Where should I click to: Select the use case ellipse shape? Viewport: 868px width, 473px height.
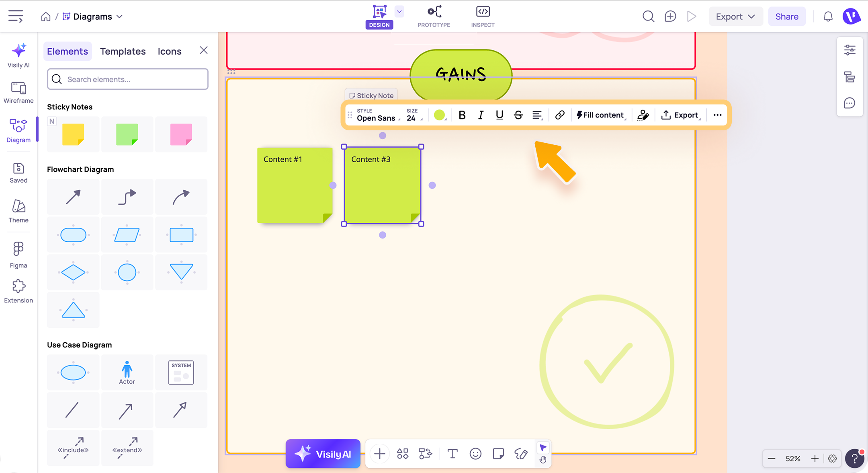point(73,372)
